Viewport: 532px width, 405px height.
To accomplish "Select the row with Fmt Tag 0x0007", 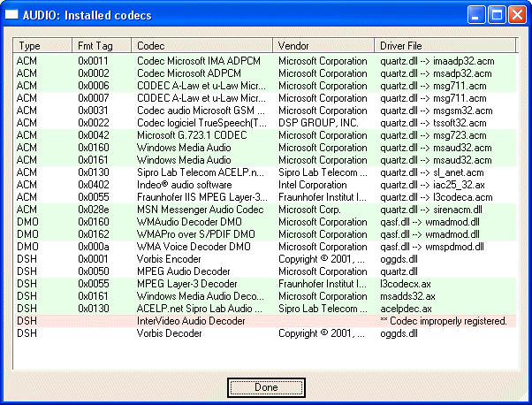I will (x=265, y=98).
